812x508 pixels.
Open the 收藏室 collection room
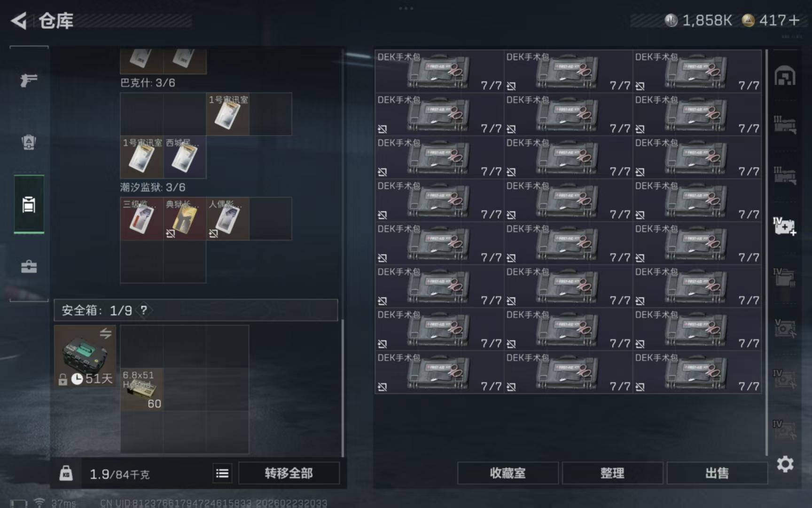click(507, 473)
